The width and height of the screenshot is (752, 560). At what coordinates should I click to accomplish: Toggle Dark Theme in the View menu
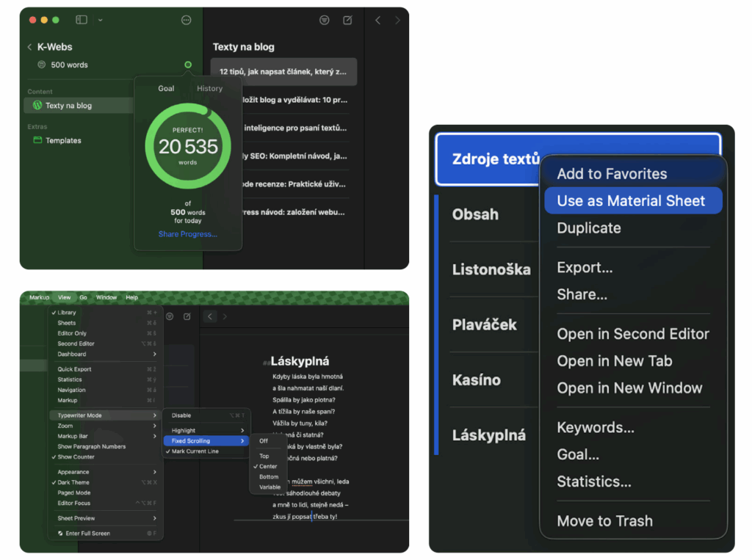pyautogui.click(x=73, y=482)
